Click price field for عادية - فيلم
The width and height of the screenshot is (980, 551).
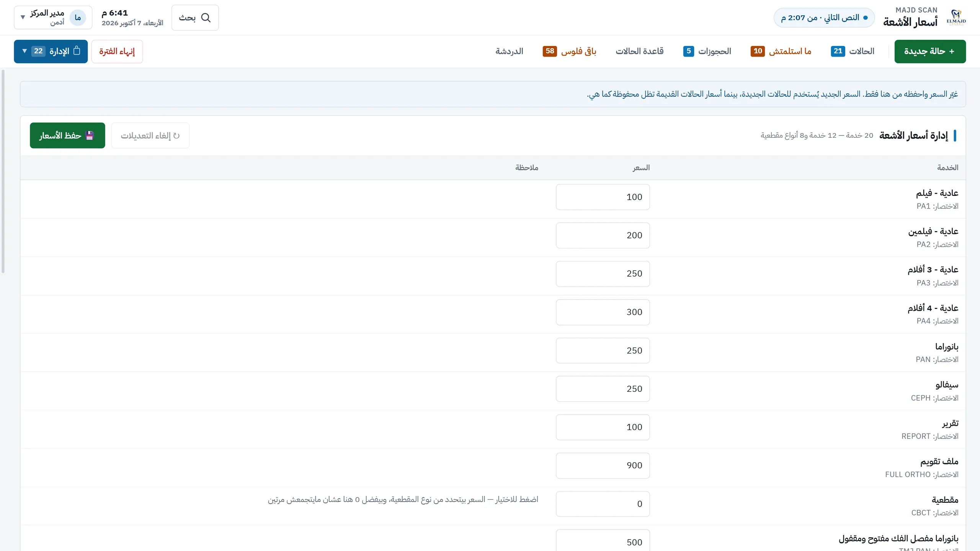click(603, 197)
